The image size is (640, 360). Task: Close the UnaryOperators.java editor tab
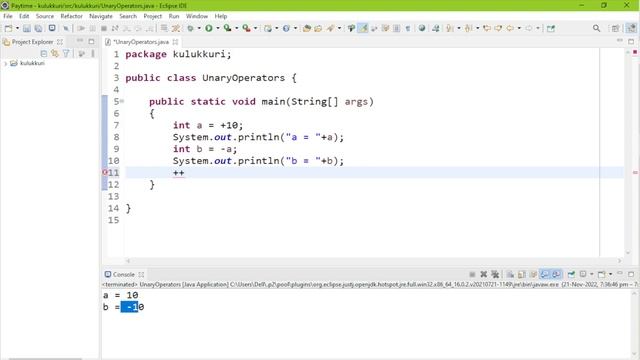click(x=175, y=42)
